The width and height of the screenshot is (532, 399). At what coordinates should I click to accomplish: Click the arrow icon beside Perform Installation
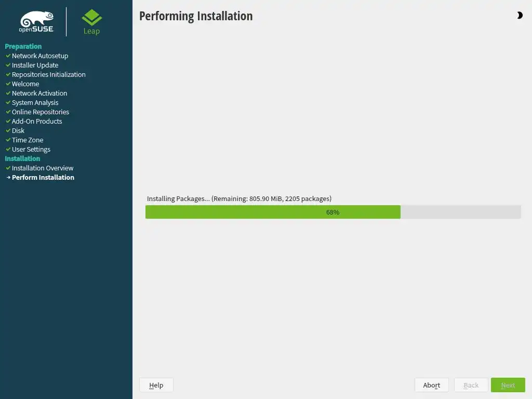8,178
